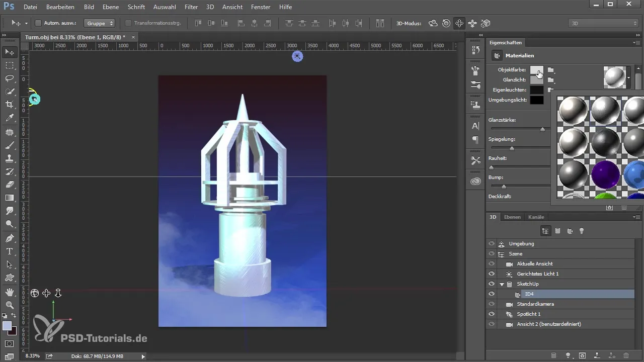Viewport: 644px width, 362px height.
Task: Select the Dodge tool
Action: coord(10,224)
